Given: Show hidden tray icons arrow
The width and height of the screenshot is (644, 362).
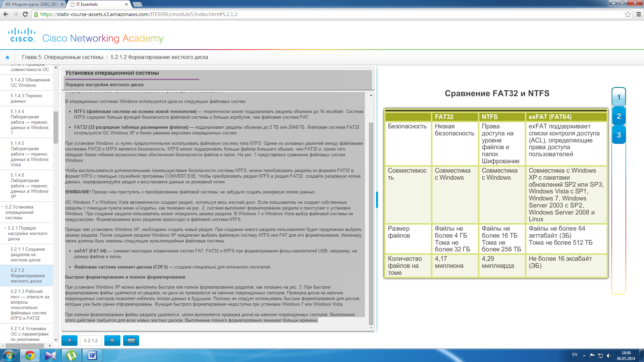Looking at the screenshot, I should pyautogui.click(x=584, y=355).
